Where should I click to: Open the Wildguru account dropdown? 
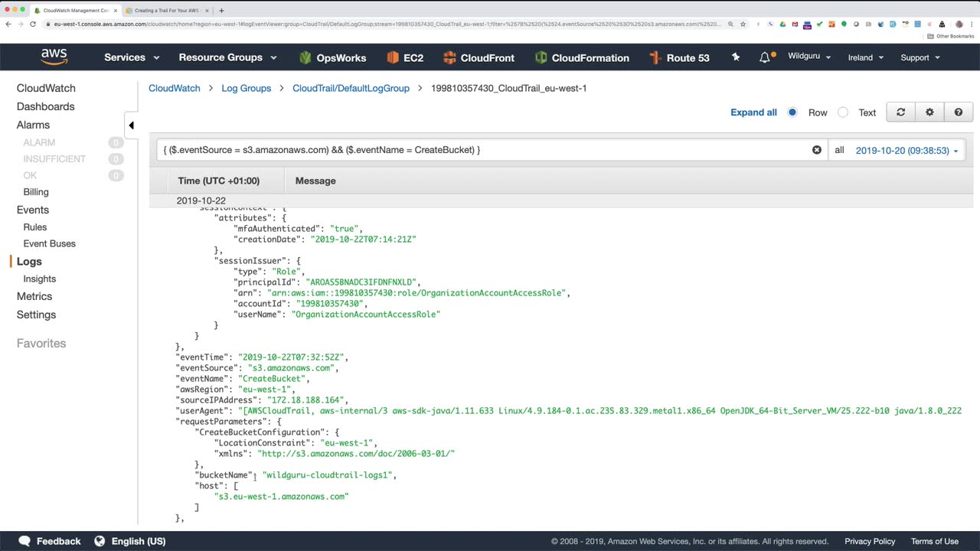click(x=809, y=57)
